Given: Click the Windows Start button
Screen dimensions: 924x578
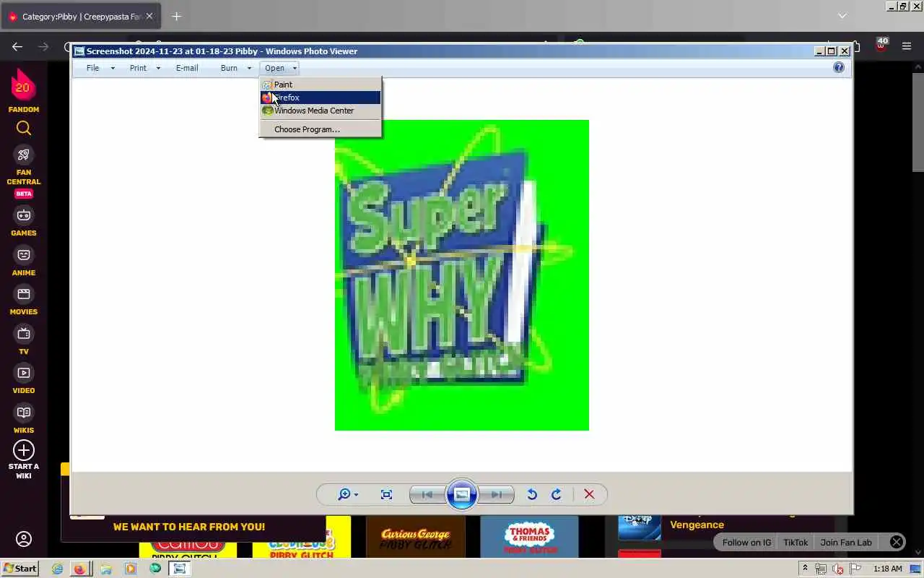Looking at the screenshot, I should 19,569.
